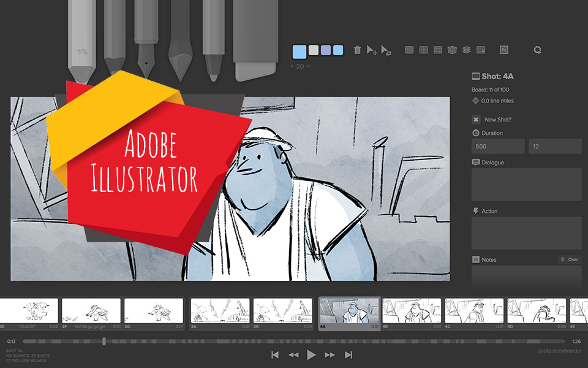Select the Light Pencil drawing tool
The image size is (588, 368).
[81, 37]
